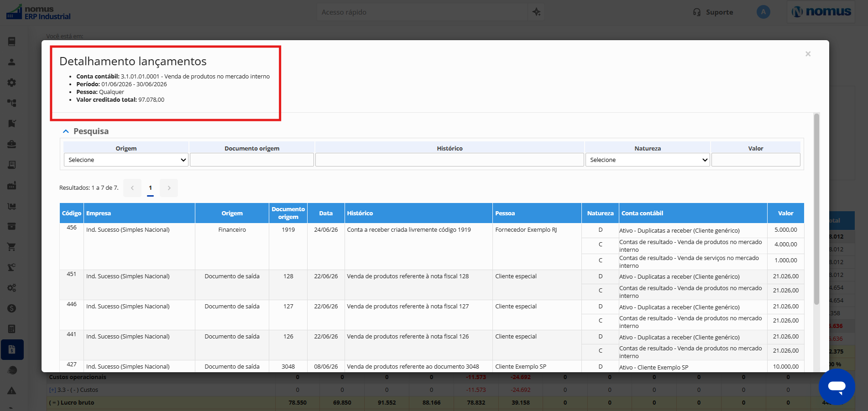Open the globe sidebar icon
The height and width of the screenshot is (411, 868).
(x=12, y=370)
